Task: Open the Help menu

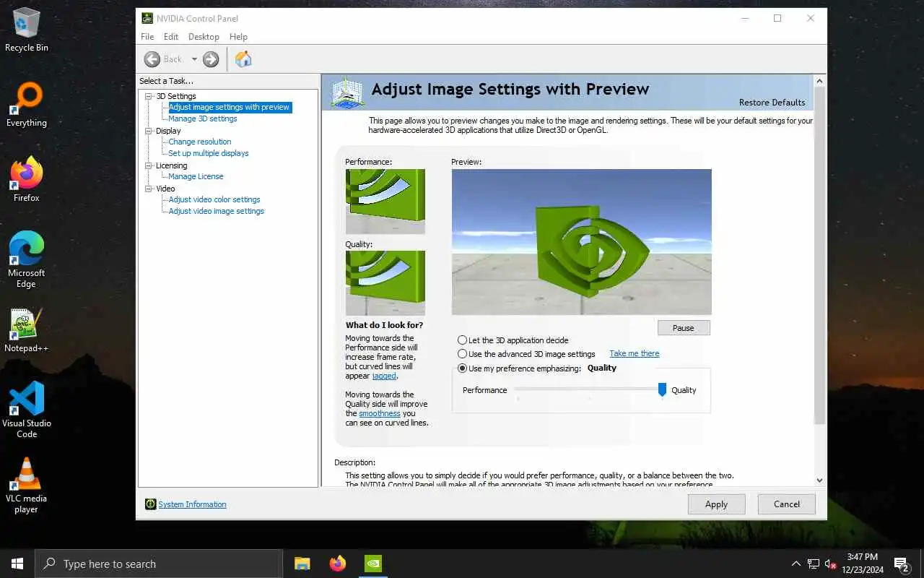Action: (x=238, y=37)
